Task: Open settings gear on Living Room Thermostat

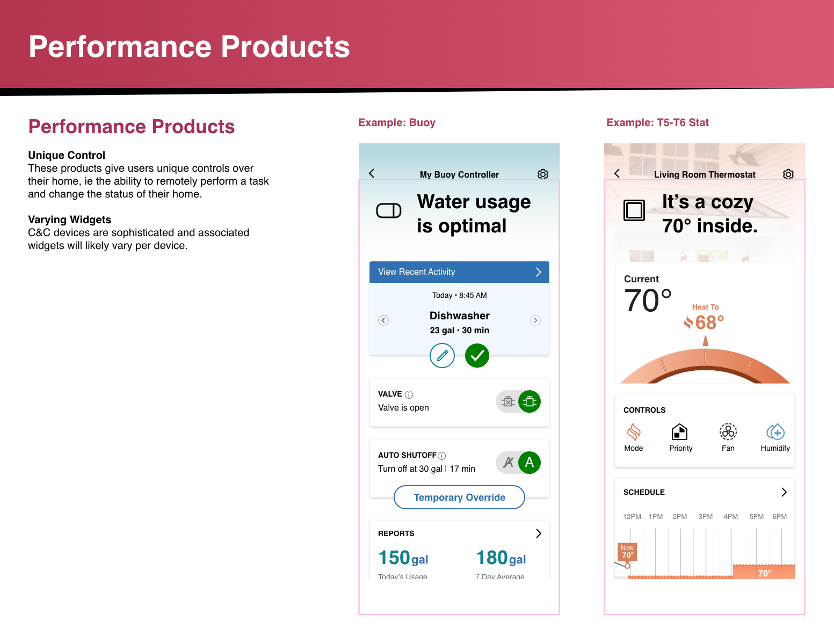Action: tap(788, 174)
